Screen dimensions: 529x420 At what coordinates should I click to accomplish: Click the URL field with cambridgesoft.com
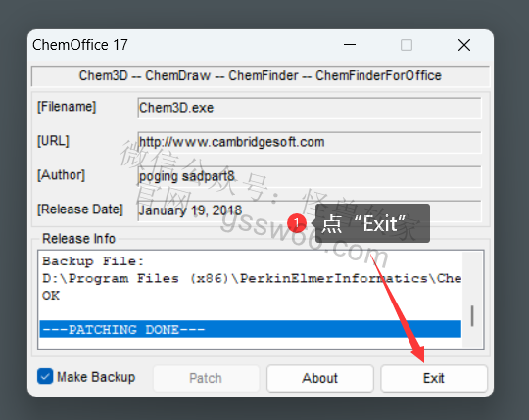(x=310, y=142)
